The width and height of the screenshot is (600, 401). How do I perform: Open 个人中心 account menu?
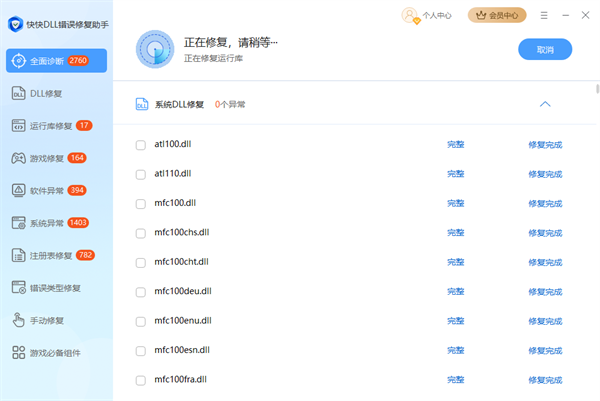427,15
